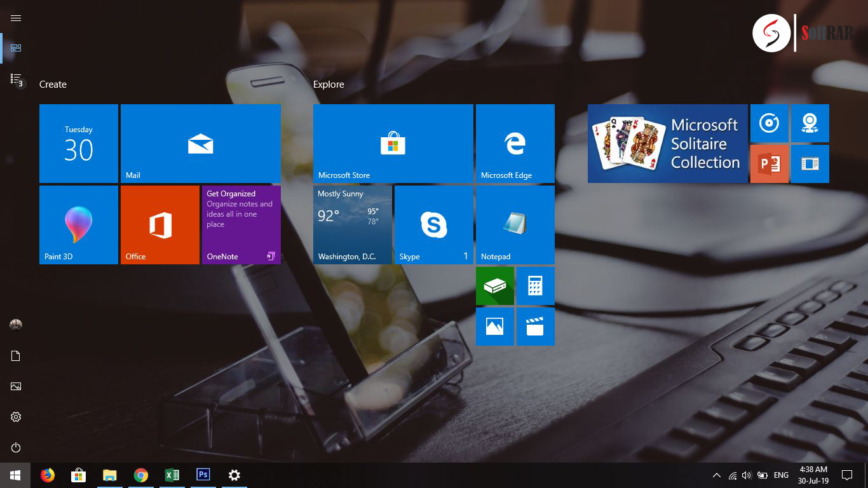Open the Action Center notifications icon
This screenshot has height=488, width=868.
(x=847, y=475)
